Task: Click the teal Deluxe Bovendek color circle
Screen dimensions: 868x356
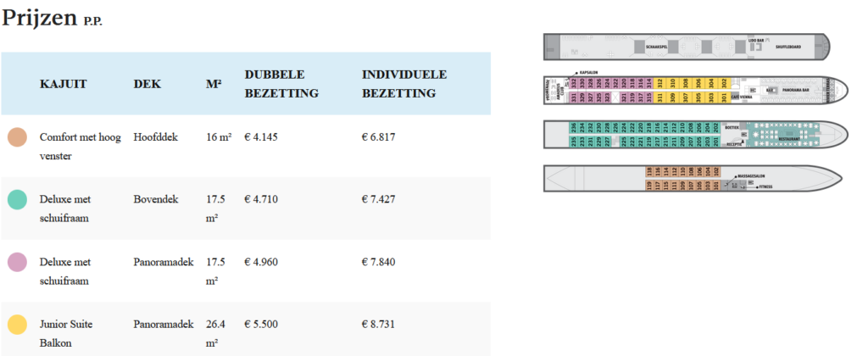Action: click(x=16, y=199)
